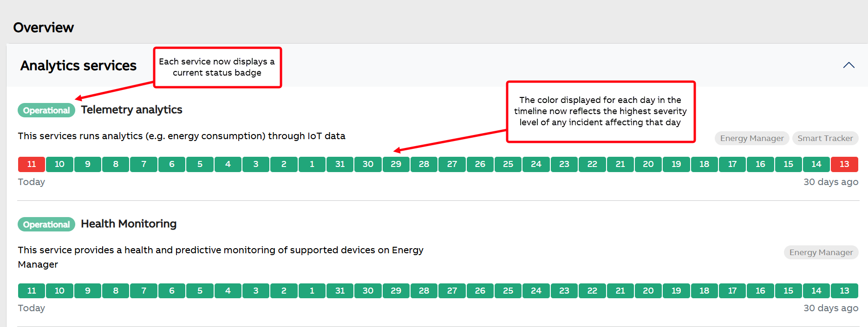Click the Telemetry analytics Operational badge
This screenshot has height=327, width=868.
[46, 110]
